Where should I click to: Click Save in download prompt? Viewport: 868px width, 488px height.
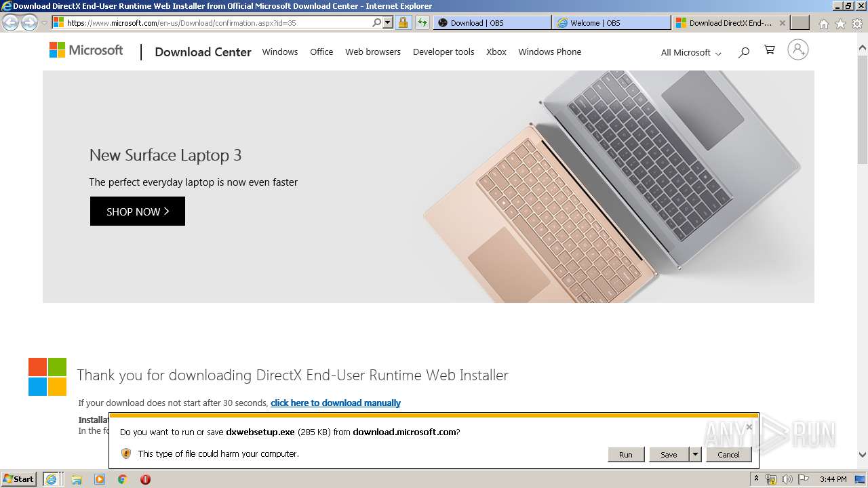pos(669,455)
